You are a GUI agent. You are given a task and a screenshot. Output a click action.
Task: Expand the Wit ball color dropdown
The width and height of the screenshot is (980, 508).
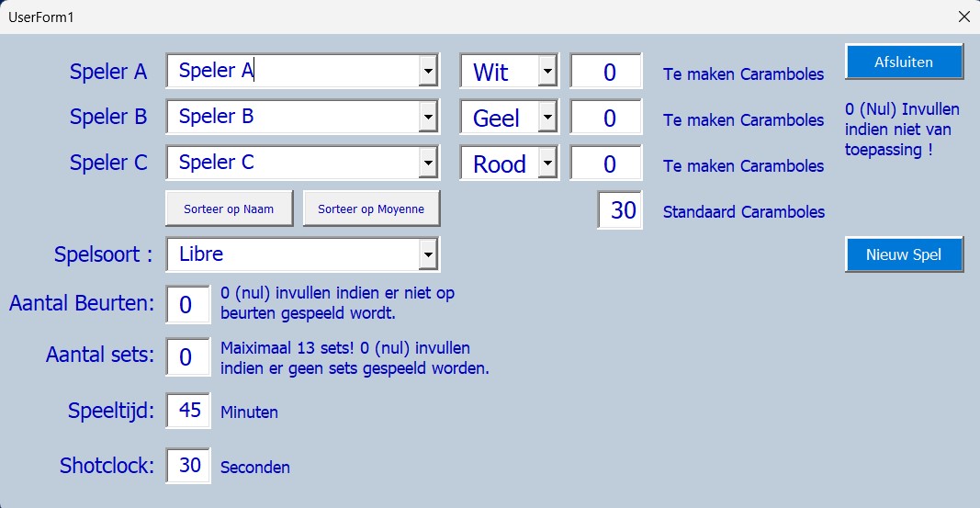tap(546, 71)
